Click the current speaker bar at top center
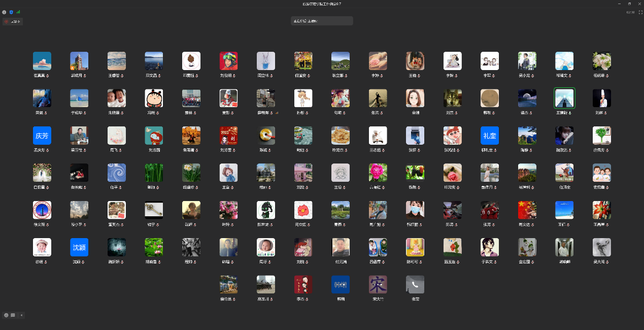Image resolution: width=644 pixels, height=330 pixels. point(321,21)
